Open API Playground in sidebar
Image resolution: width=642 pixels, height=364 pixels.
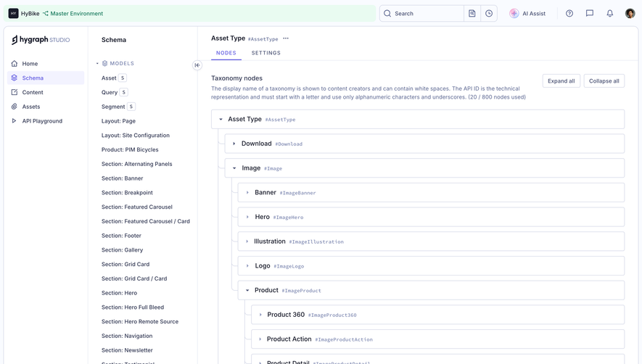46,121
